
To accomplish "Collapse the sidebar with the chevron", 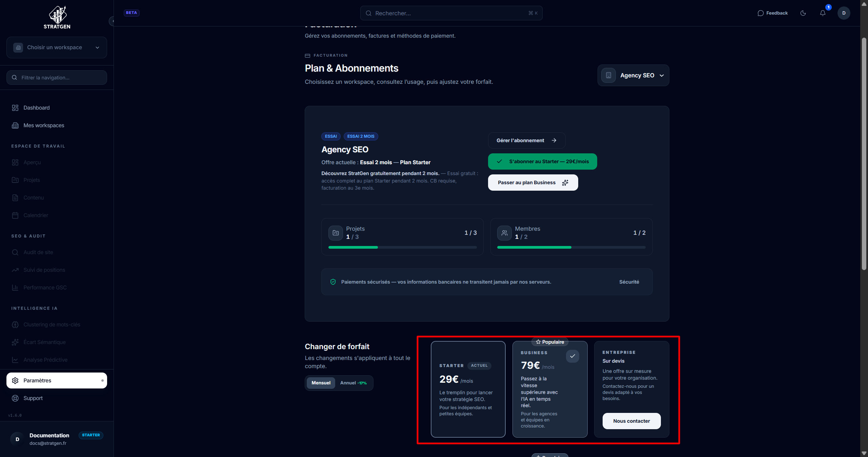I will tap(114, 21).
